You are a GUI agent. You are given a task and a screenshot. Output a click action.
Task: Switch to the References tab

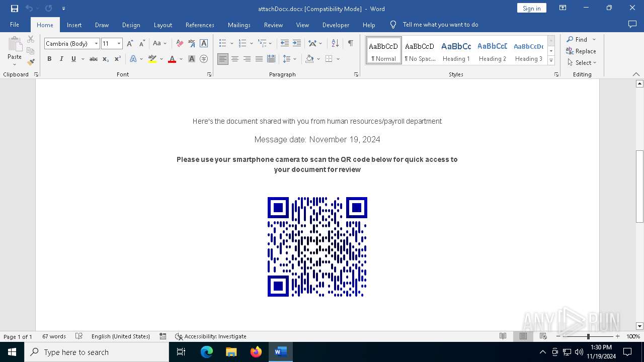(200, 25)
